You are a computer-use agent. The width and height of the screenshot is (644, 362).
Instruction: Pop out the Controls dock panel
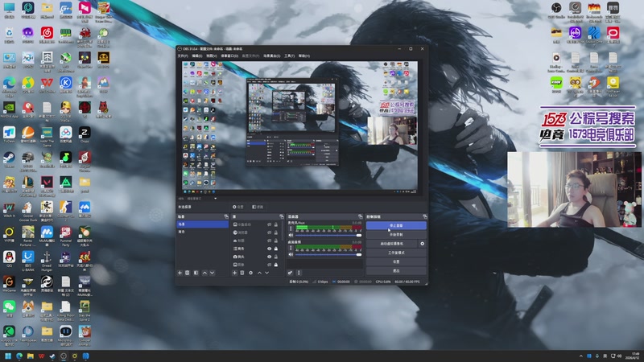tap(425, 216)
